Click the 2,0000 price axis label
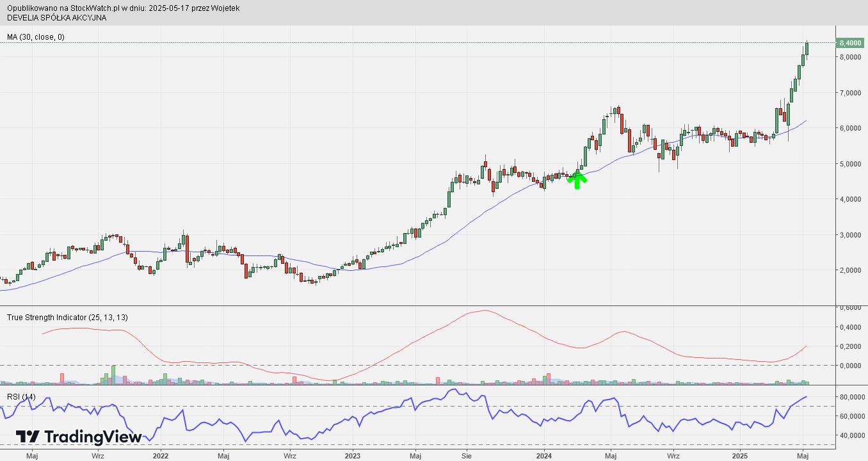The width and height of the screenshot is (868, 461). [850, 270]
